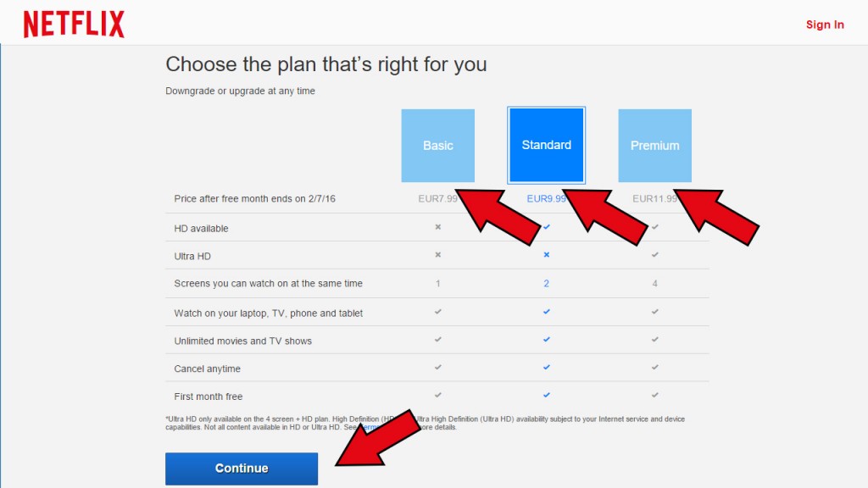Select the Standard plan tile

[x=547, y=145]
